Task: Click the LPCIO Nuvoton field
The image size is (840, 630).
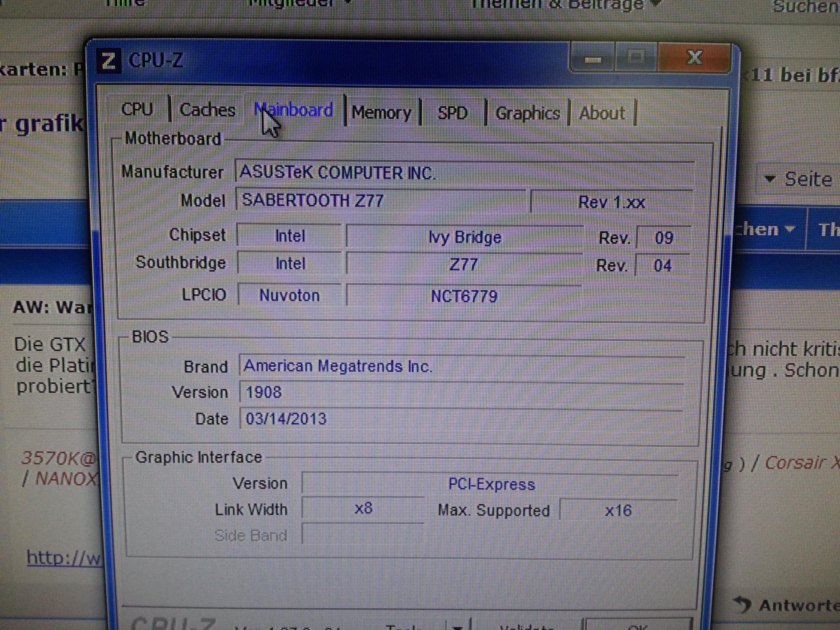Action: (x=290, y=295)
